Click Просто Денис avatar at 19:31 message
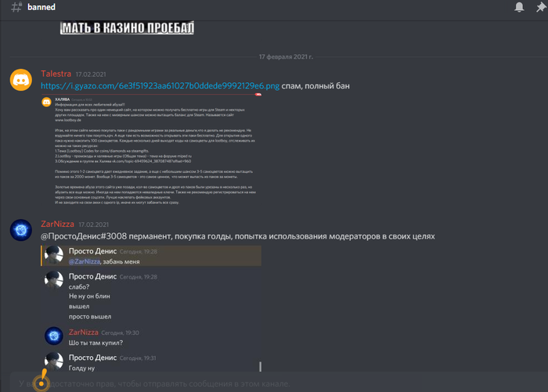 click(54, 361)
